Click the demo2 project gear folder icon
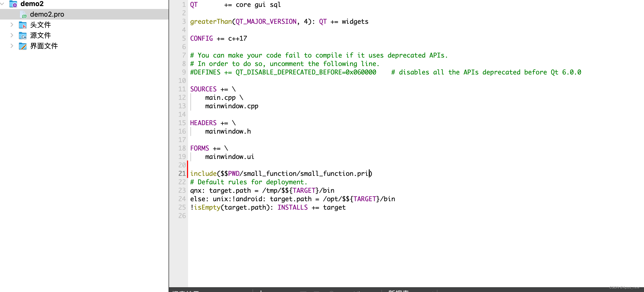This screenshot has width=644, height=292. coord(13,4)
